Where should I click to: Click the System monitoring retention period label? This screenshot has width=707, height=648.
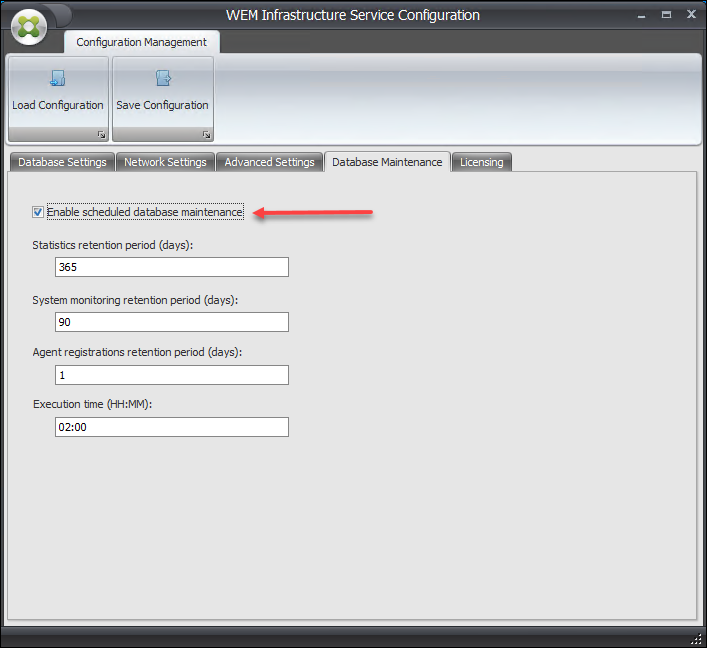click(x=135, y=300)
